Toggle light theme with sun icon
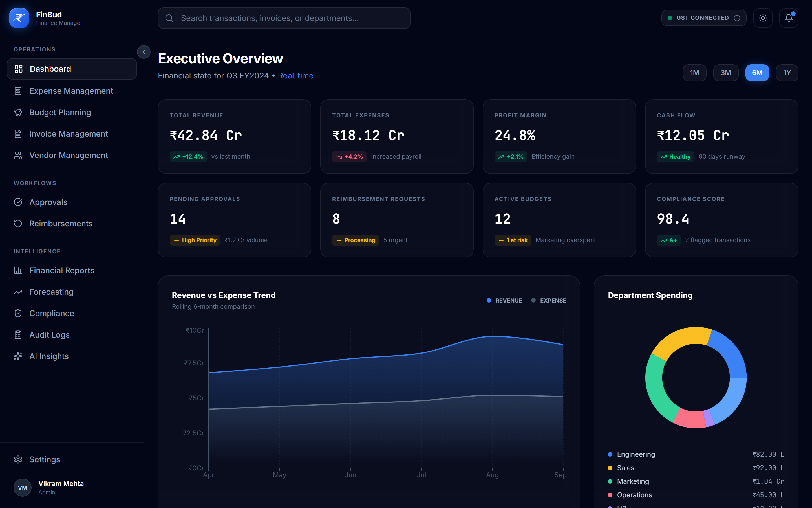The width and height of the screenshot is (812, 508). (x=763, y=18)
